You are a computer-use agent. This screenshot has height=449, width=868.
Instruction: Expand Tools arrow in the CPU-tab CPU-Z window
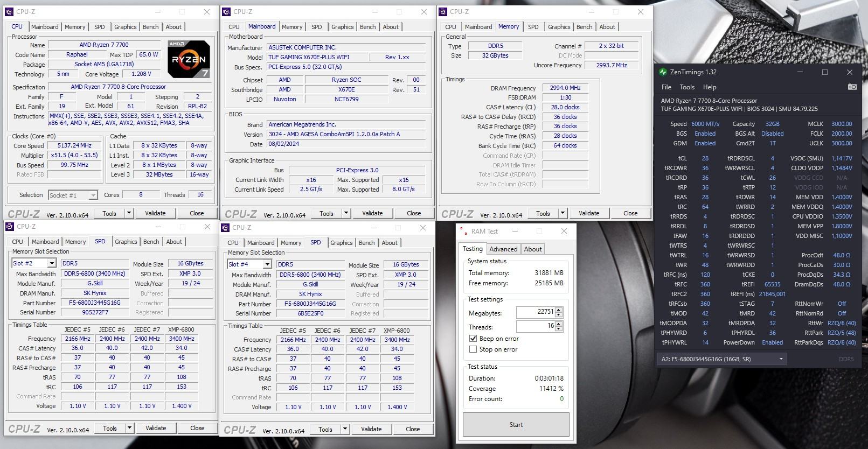[129, 213]
